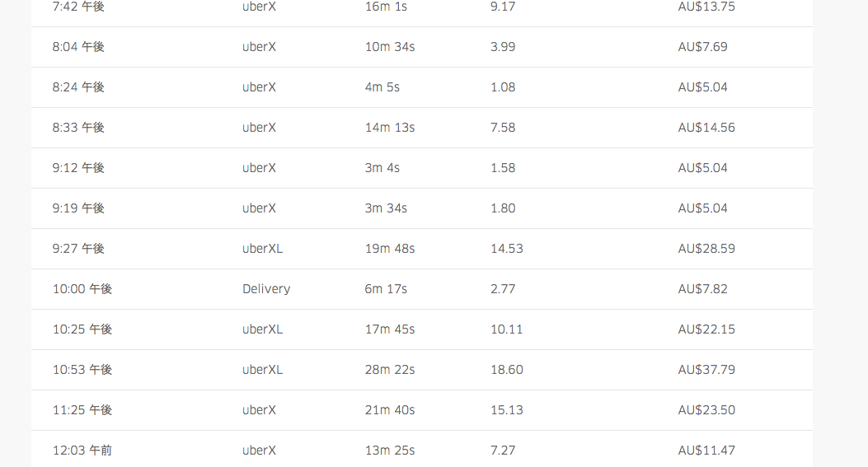Open the Delivery trip at 10:00 午後

(x=422, y=289)
